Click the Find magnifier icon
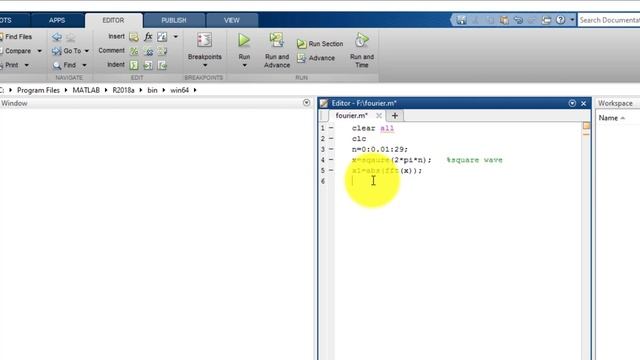 (57, 65)
